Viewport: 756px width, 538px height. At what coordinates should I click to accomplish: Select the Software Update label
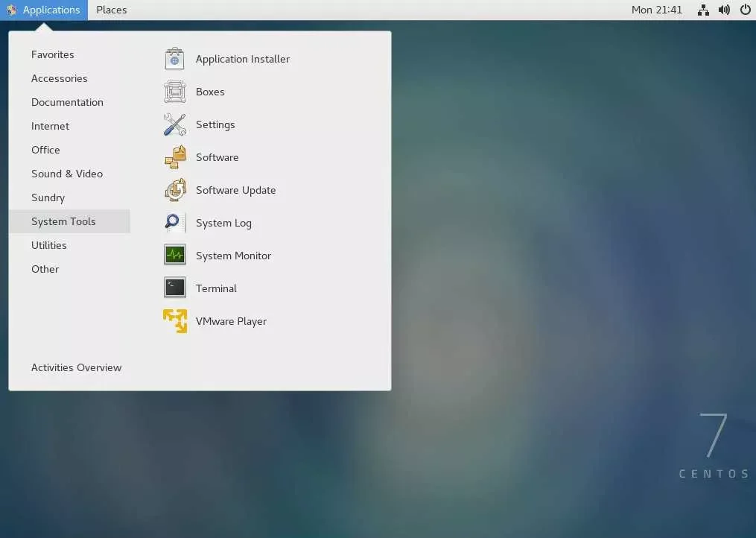(236, 190)
